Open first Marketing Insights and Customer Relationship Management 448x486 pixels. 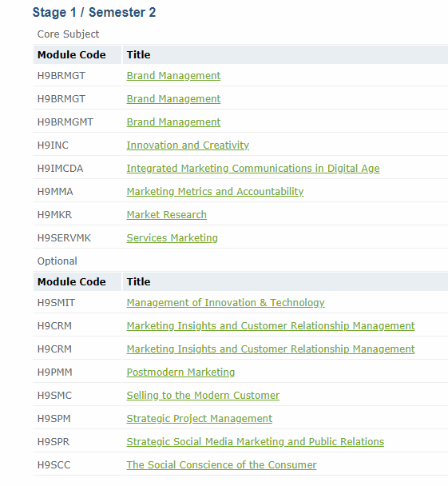pos(271,326)
